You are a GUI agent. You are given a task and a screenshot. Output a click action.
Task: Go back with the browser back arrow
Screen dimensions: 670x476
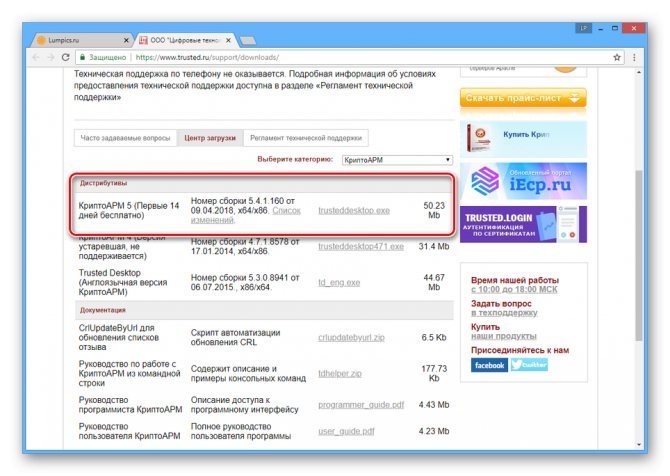coord(36,57)
